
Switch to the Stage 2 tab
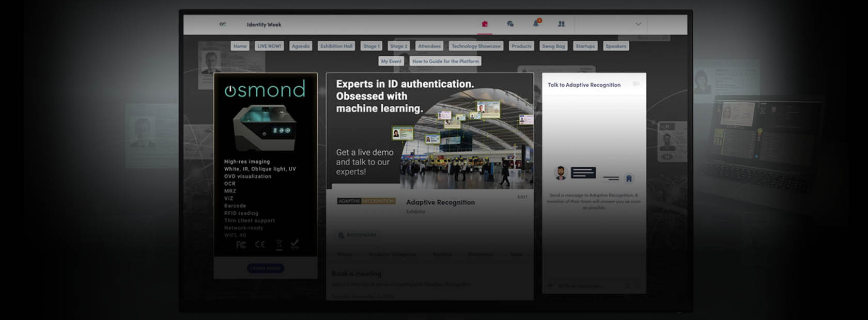[399, 46]
